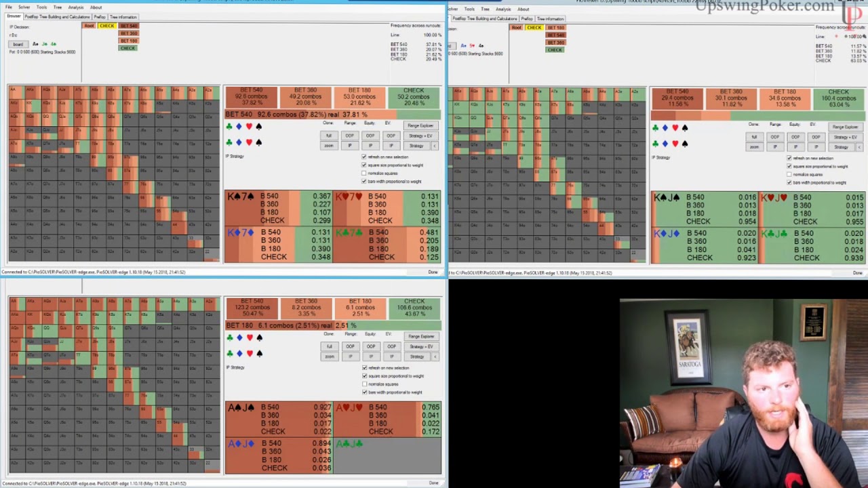
Task: Click first-row diamond suit icon, top-left window
Action: [x=239, y=127]
